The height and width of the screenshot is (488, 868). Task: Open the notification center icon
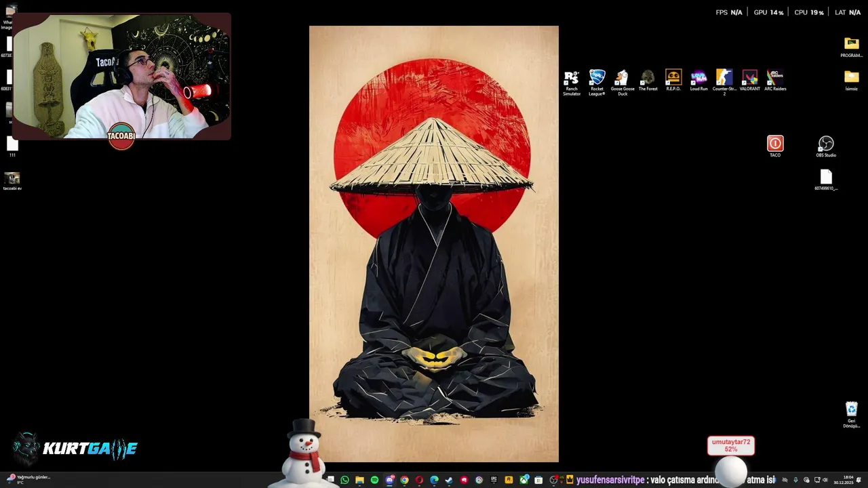tap(859, 480)
